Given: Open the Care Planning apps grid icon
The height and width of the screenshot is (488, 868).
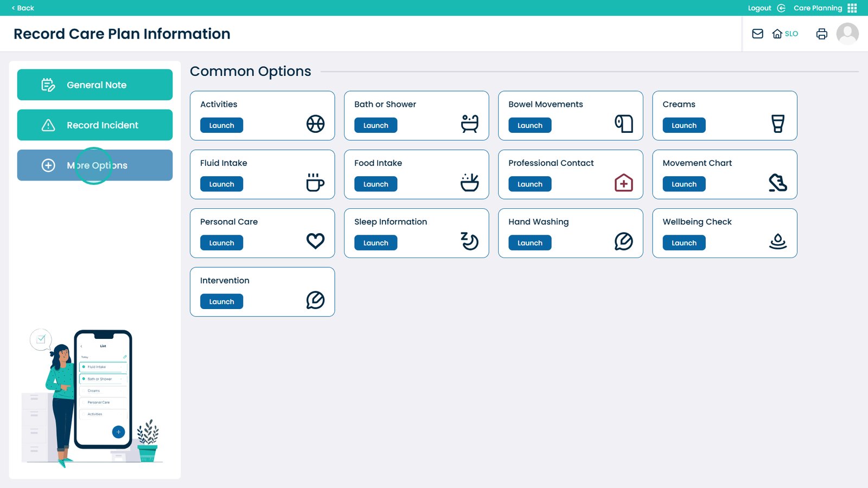Looking at the screenshot, I should click(852, 8).
